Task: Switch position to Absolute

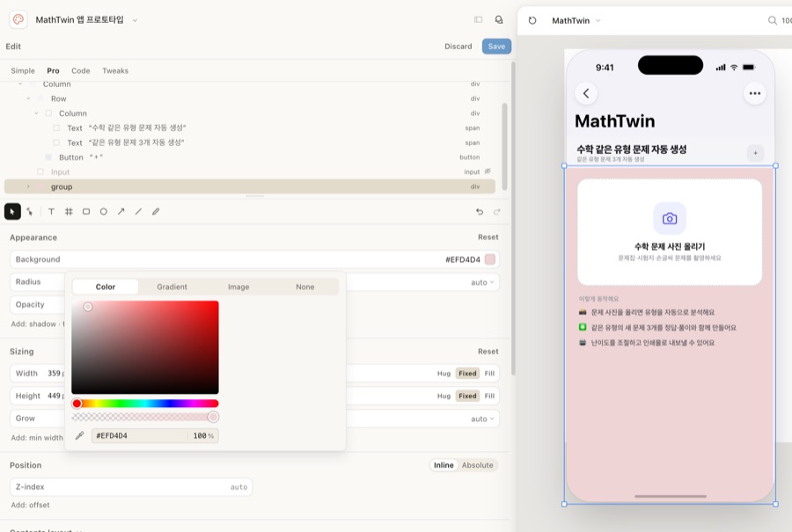Action: pyautogui.click(x=477, y=465)
